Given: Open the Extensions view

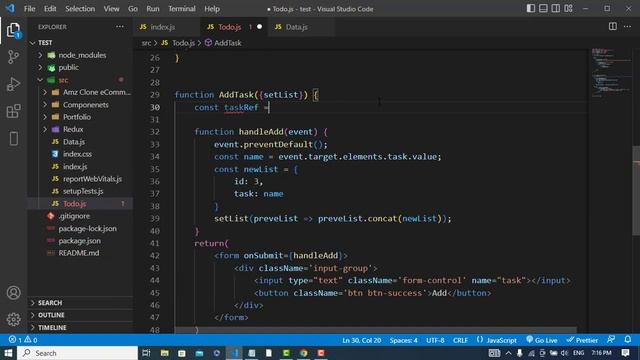Looking at the screenshot, I should [13, 111].
